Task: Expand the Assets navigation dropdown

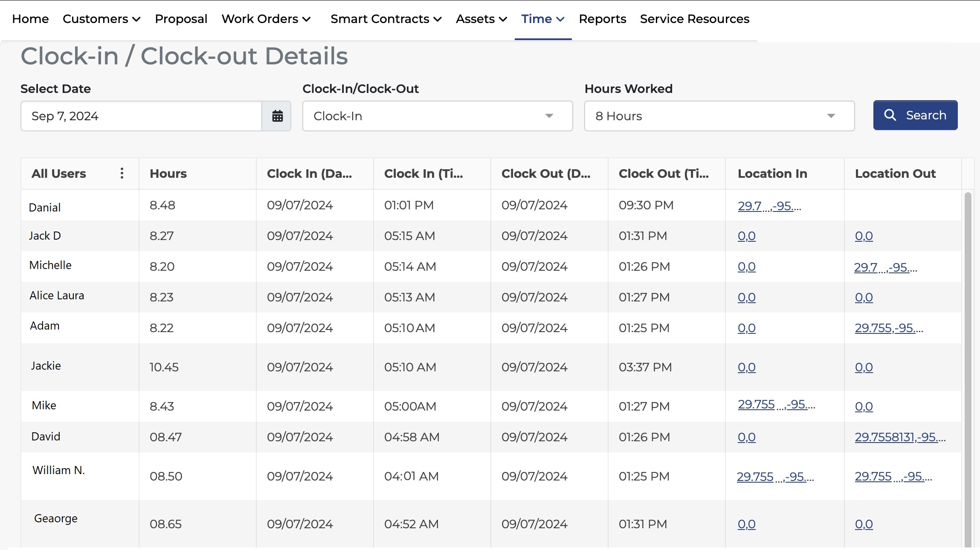Action: click(481, 19)
